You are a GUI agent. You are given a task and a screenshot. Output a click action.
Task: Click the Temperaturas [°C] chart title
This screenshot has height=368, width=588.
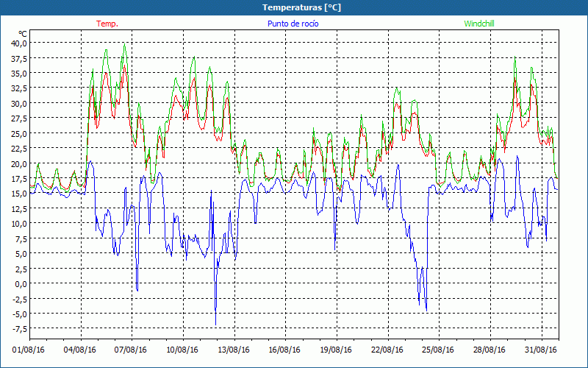tap(301, 7)
